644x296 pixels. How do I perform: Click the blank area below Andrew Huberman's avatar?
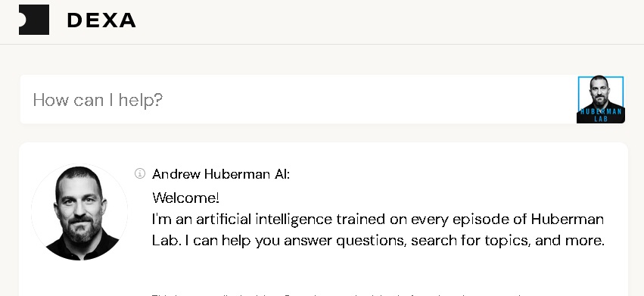[79, 279]
